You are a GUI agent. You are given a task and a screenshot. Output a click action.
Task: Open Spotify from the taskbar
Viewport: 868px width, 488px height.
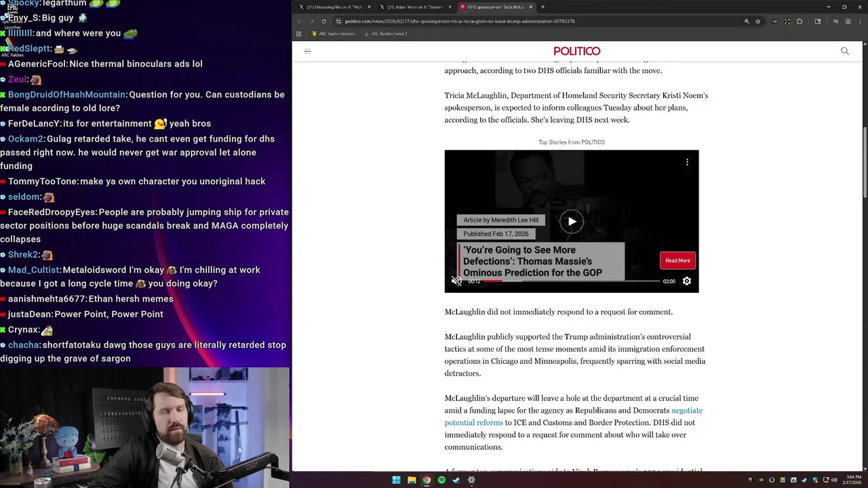(x=441, y=480)
